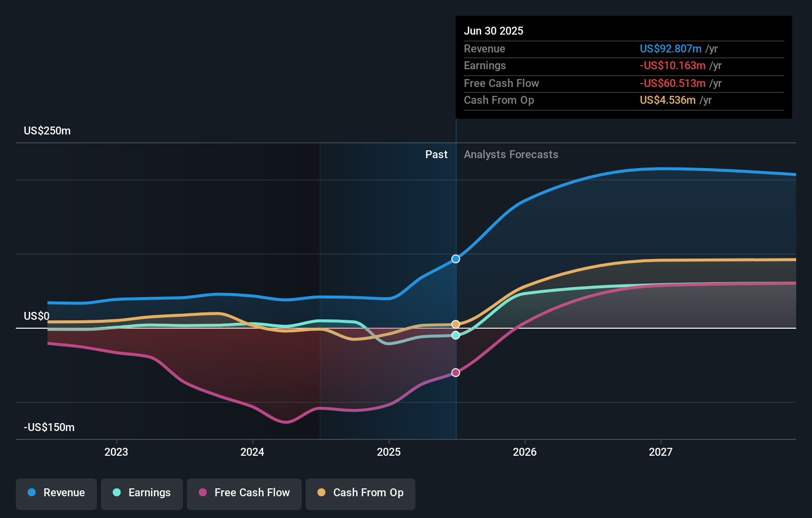
Task: Click the Earnings row label in tooltip
Action: 485,65
